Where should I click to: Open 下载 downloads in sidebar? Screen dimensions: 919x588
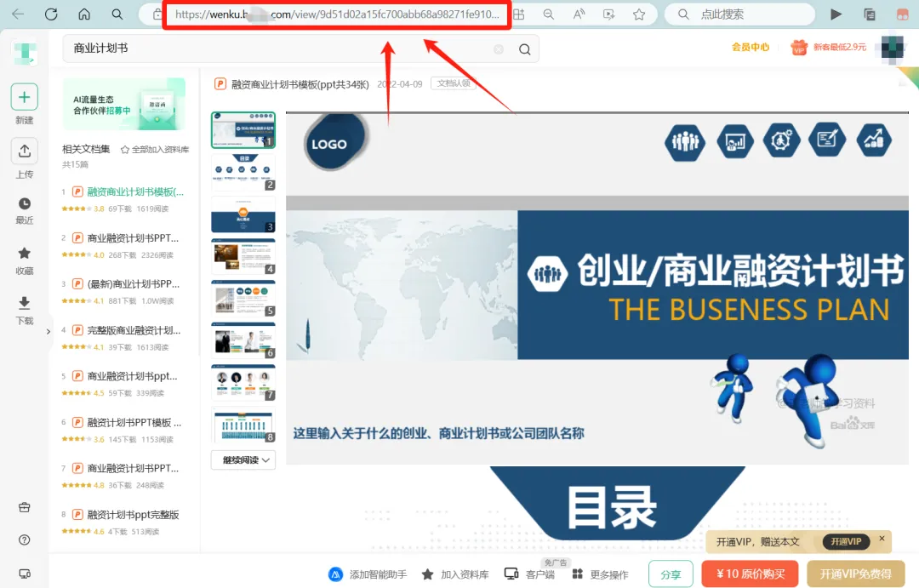[x=24, y=311]
